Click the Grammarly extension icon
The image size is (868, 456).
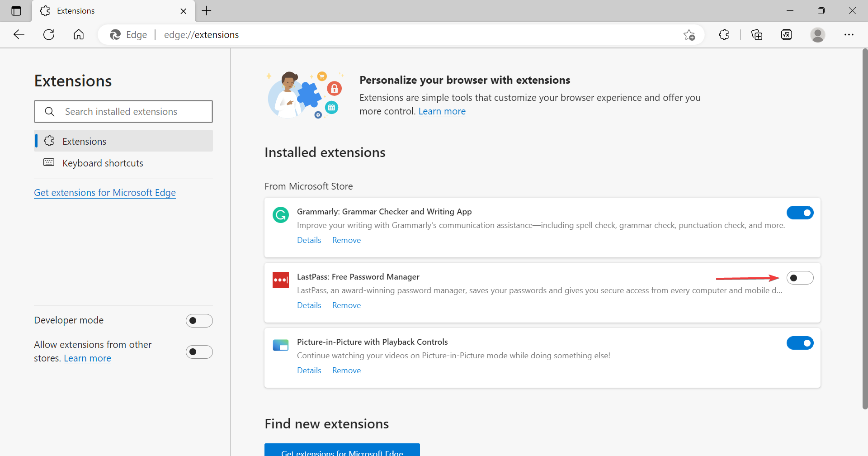click(281, 215)
